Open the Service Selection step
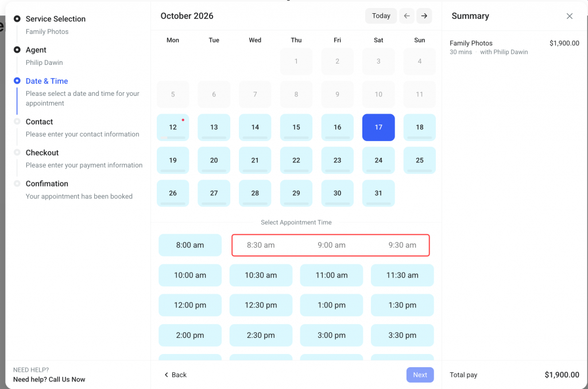 point(56,19)
